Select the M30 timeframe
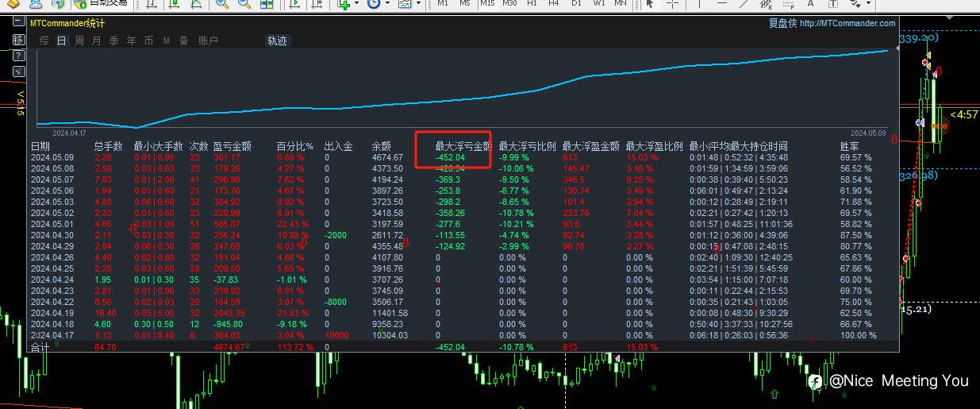980x409 pixels. tap(509, 3)
